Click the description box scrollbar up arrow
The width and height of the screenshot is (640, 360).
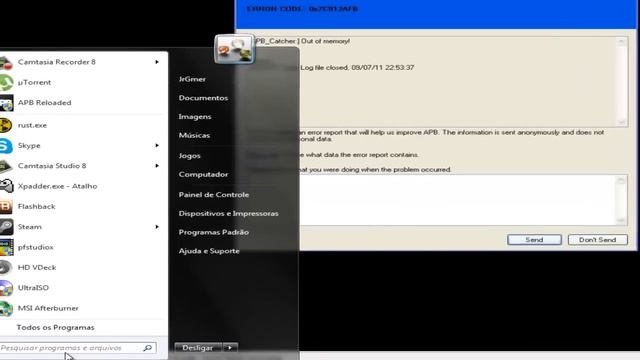(x=621, y=180)
